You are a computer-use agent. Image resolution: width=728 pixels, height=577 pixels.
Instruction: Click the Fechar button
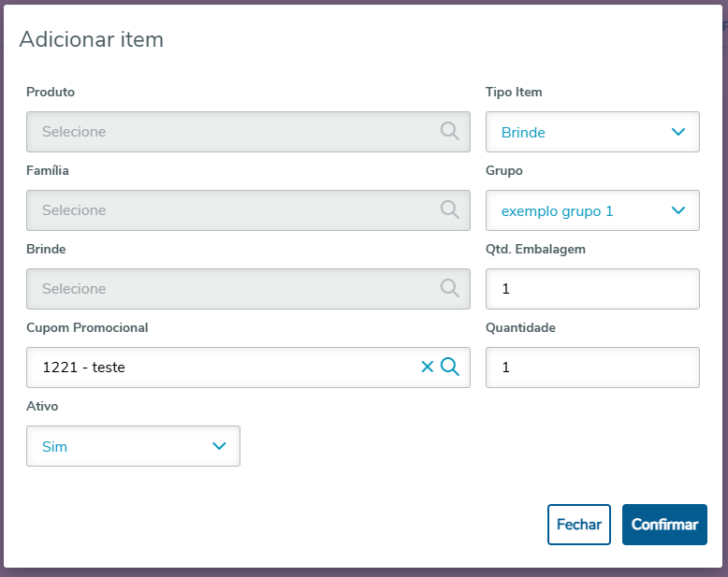(x=579, y=525)
